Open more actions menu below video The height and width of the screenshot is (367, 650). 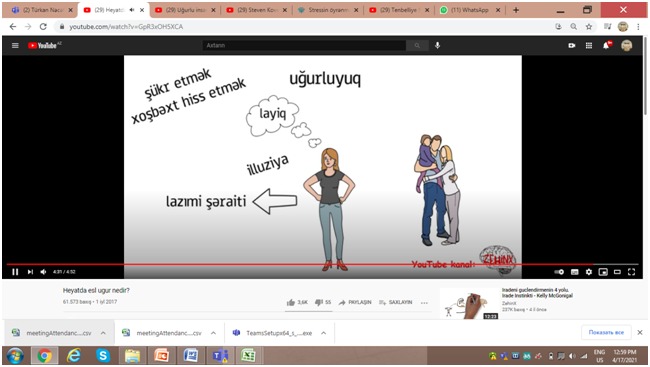pos(424,302)
